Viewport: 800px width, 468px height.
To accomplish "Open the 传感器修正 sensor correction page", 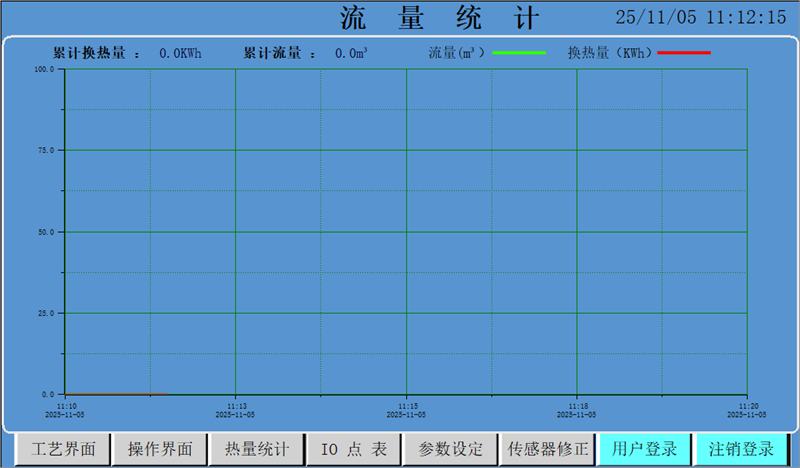I will point(548,449).
